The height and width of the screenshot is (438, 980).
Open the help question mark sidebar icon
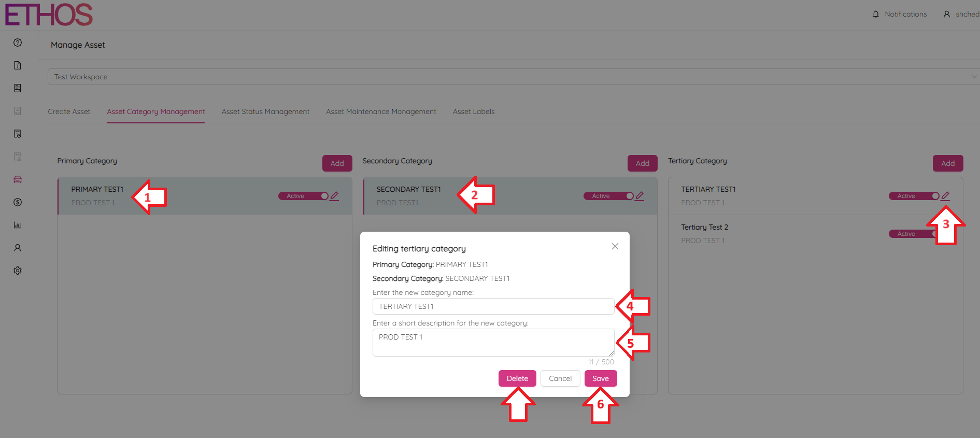(18, 43)
